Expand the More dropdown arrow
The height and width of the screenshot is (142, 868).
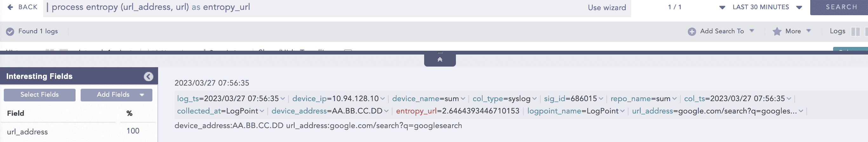[808, 31]
